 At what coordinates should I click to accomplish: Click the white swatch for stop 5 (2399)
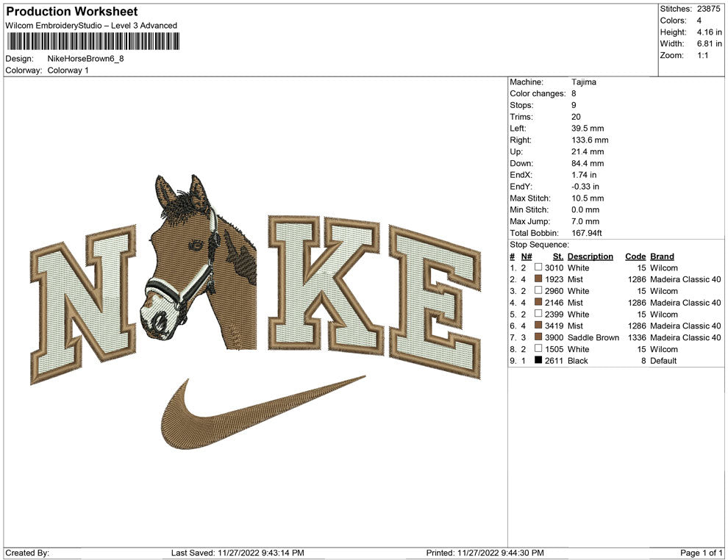pos(538,314)
